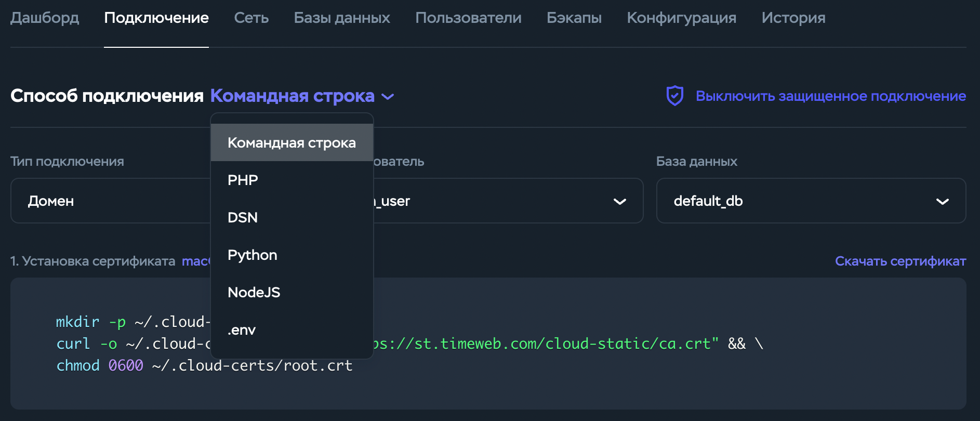Select PHP from connection method menu
Screen dimensions: 980x421
click(243, 180)
